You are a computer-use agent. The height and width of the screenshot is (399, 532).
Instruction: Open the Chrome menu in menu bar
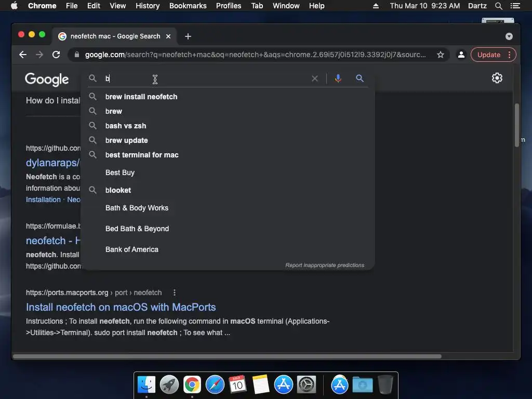point(42,6)
